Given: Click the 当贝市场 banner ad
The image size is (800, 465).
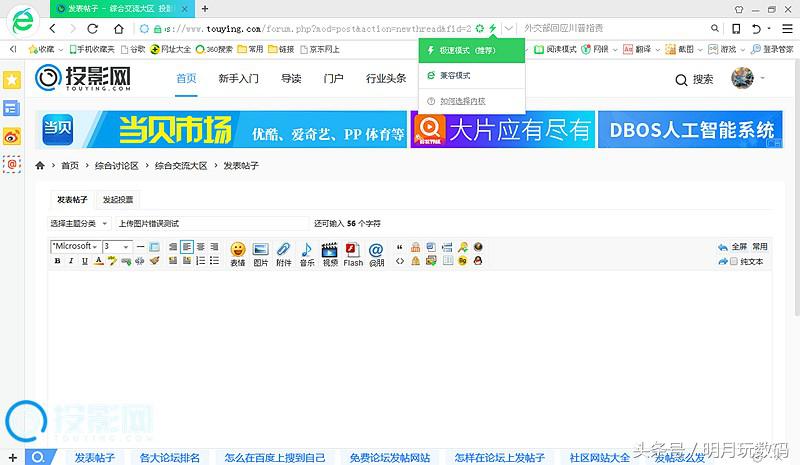Looking at the screenshot, I should (221, 129).
